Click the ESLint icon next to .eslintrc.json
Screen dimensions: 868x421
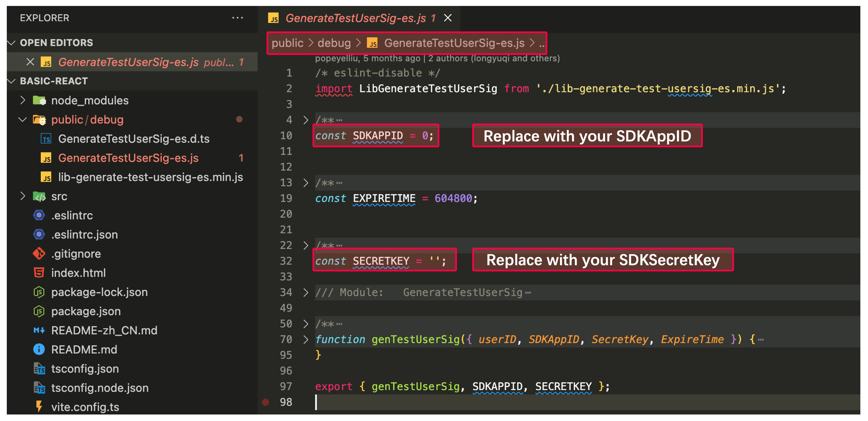[x=39, y=234]
